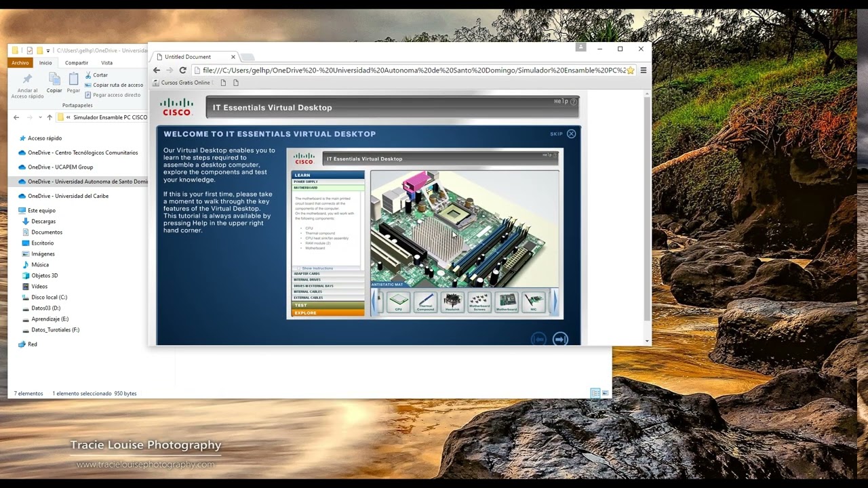868x488 pixels.
Task: Open the Archivo tab in File Explorer
Action: point(20,62)
